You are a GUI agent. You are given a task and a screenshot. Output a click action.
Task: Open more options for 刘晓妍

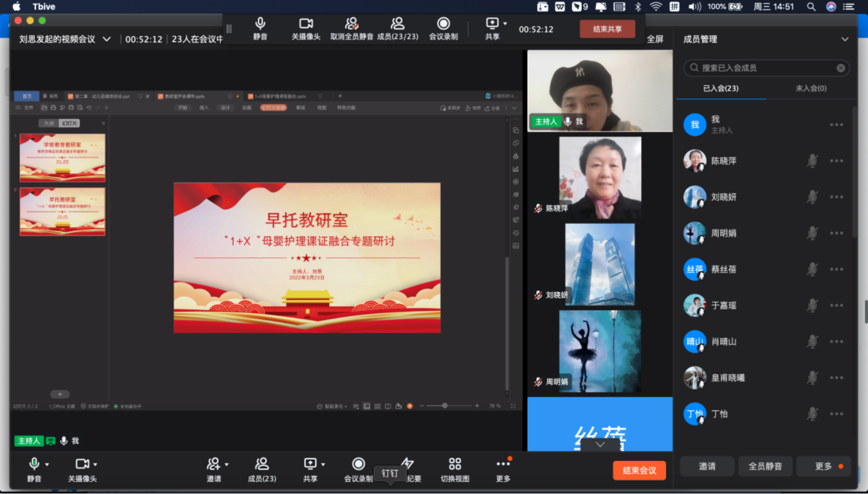836,197
